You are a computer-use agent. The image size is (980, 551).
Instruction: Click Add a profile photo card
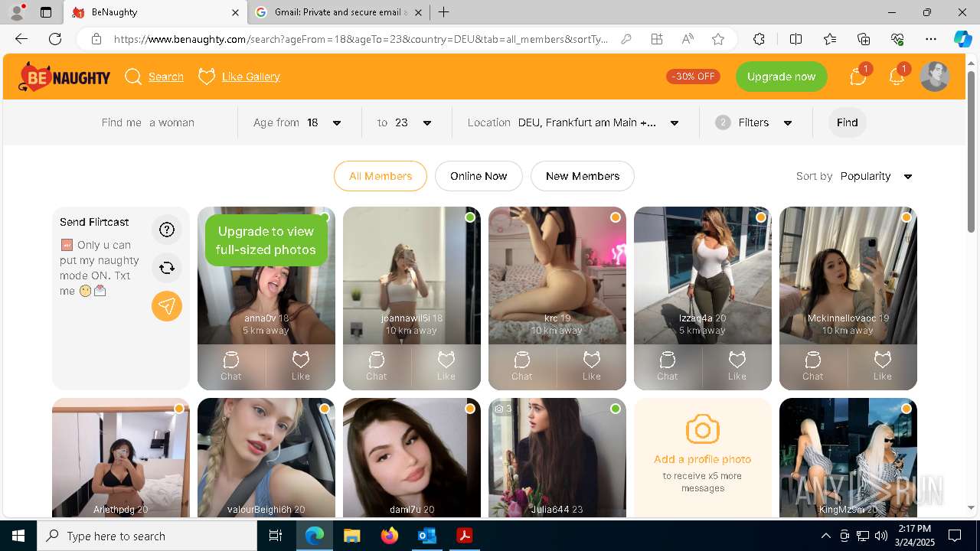coord(703,457)
